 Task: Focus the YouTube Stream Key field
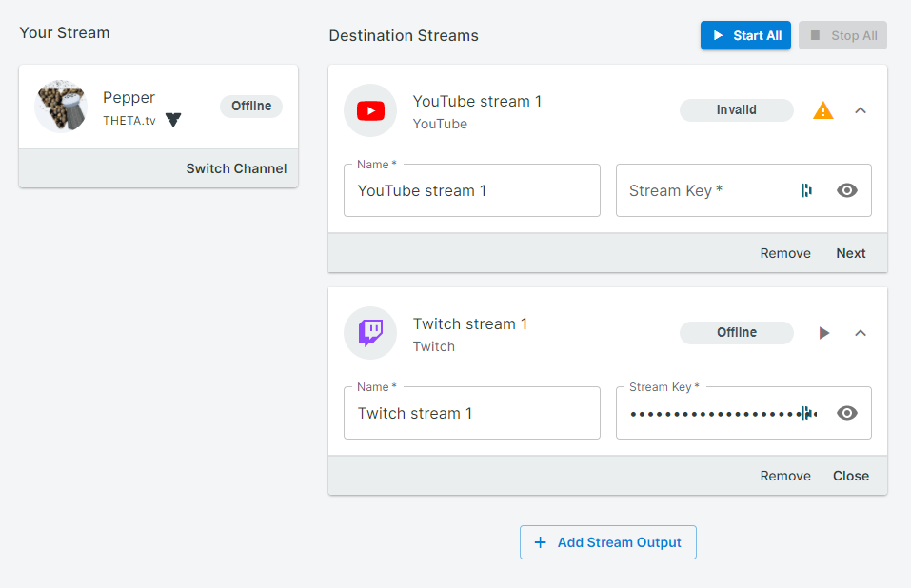[743, 190]
